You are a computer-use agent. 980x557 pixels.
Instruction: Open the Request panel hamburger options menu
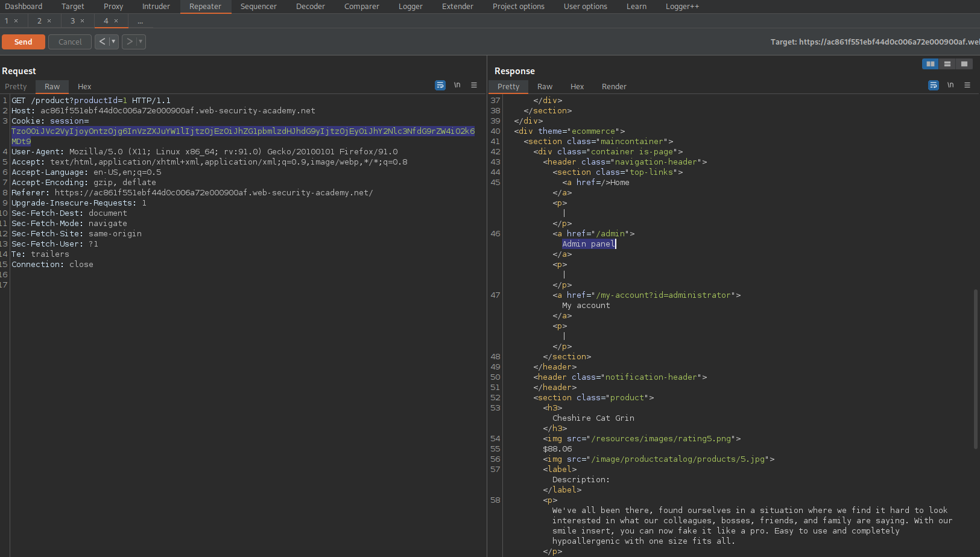point(474,85)
